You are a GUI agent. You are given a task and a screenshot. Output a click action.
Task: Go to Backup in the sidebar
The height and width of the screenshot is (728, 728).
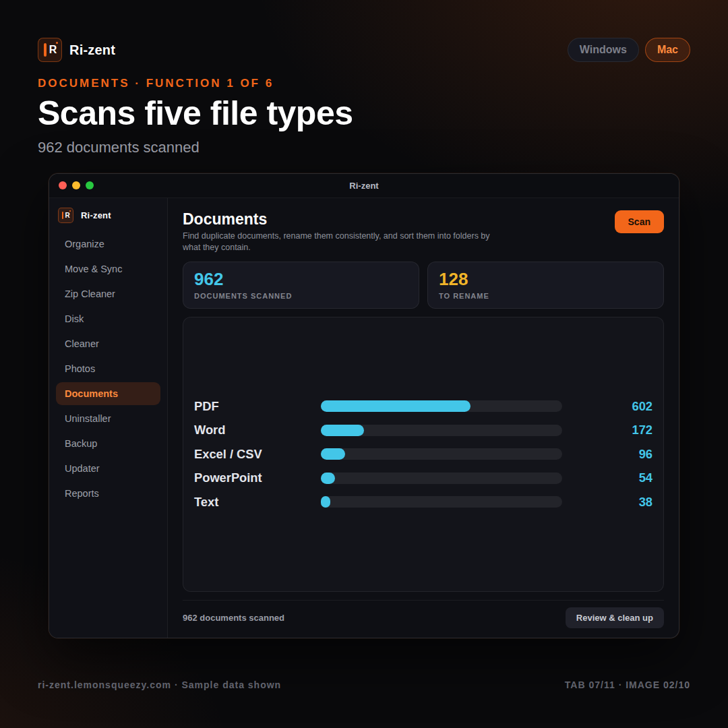(108, 444)
